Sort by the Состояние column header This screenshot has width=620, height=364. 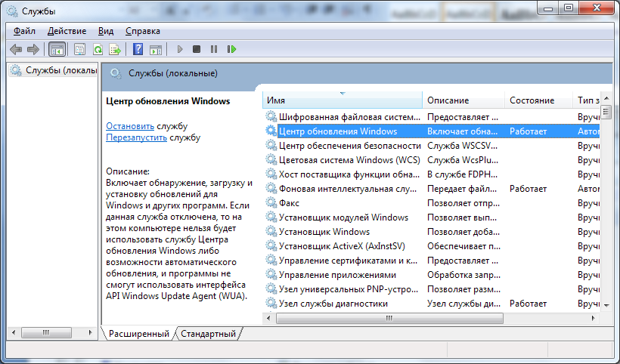point(538,100)
